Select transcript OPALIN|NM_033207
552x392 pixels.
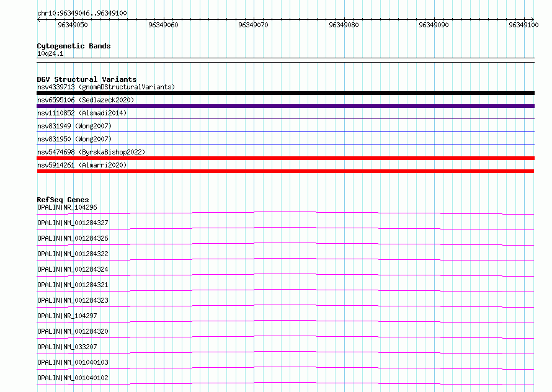tap(67, 347)
